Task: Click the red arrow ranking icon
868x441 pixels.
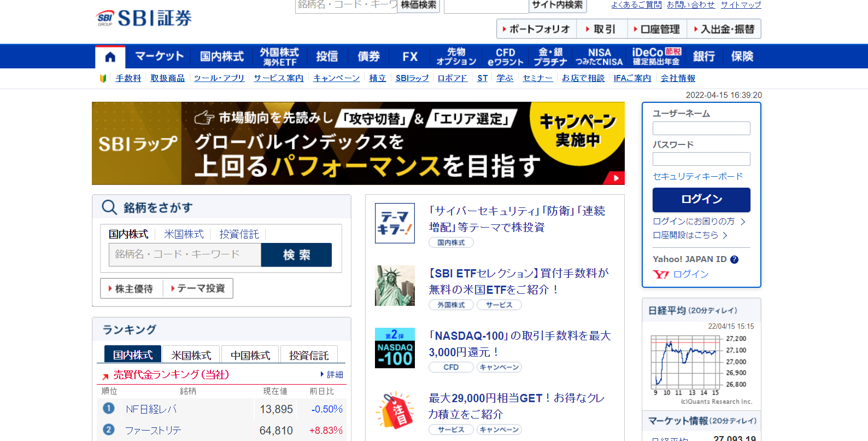Action: click(105, 376)
